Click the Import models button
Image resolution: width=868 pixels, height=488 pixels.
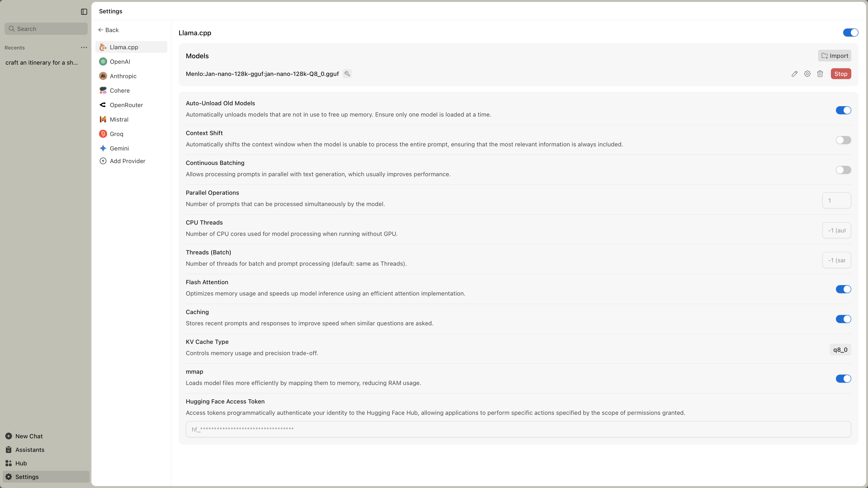834,56
